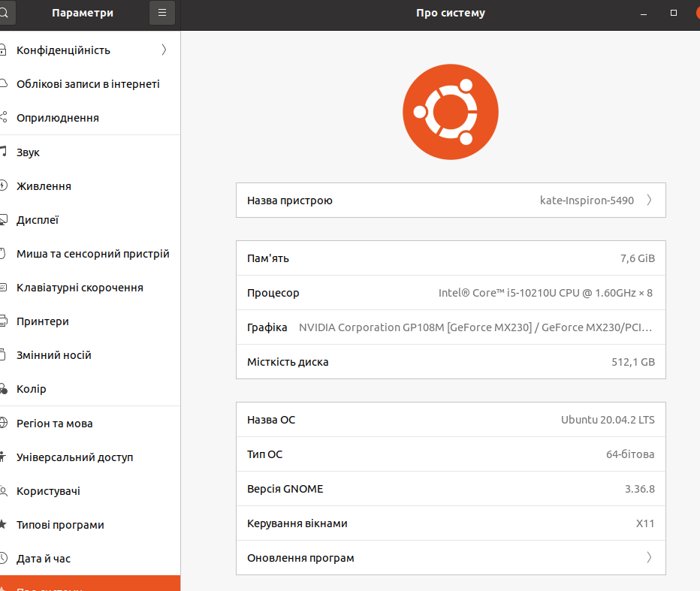Click the Ubuntu 20.04.2 LTS value
Image resolution: width=700 pixels, height=591 pixels.
click(608, 420)
